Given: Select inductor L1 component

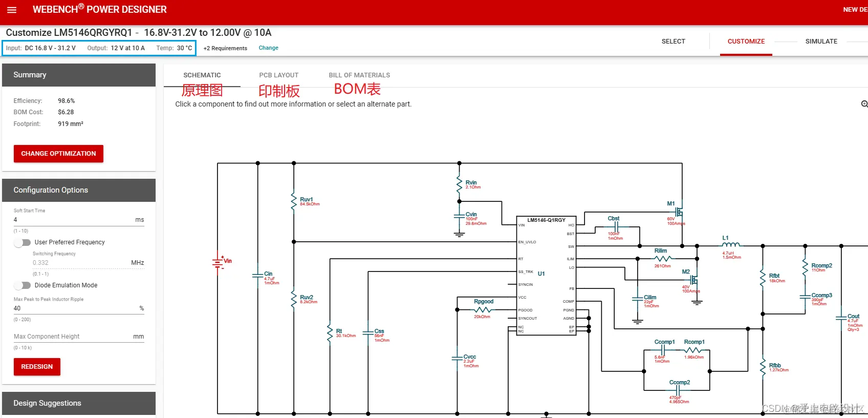Looking at the screenshot, I should (730, 245).
